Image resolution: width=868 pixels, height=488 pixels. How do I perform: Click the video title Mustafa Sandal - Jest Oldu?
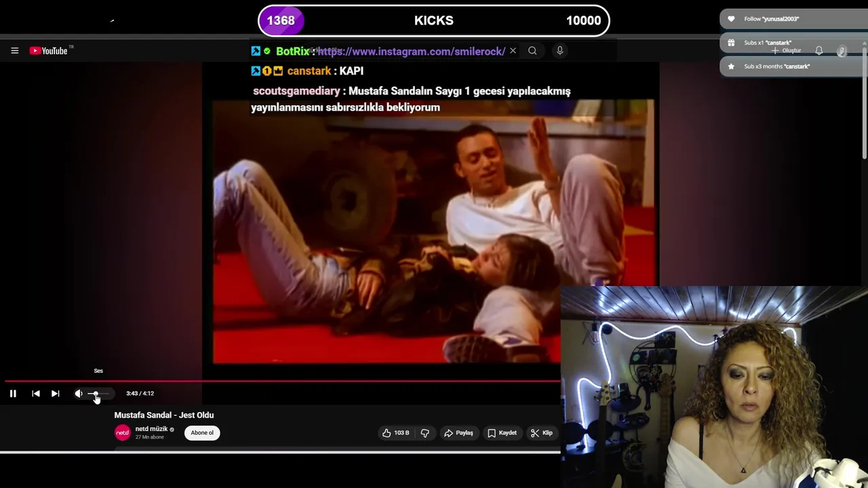point(164,415)
